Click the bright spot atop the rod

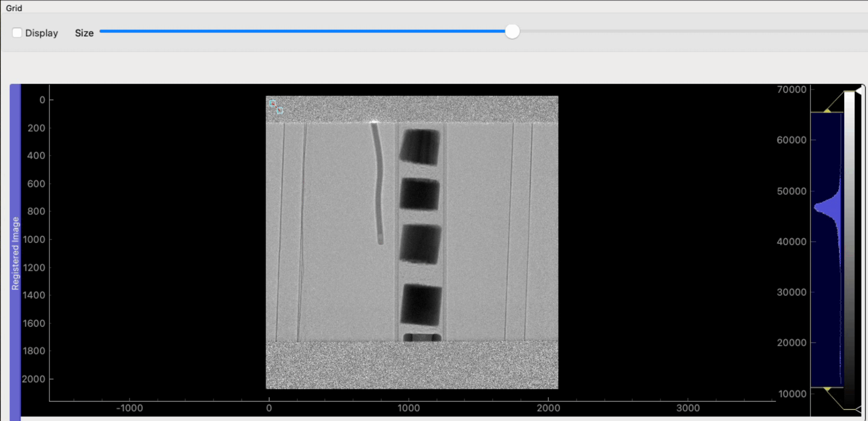(374, 122)
